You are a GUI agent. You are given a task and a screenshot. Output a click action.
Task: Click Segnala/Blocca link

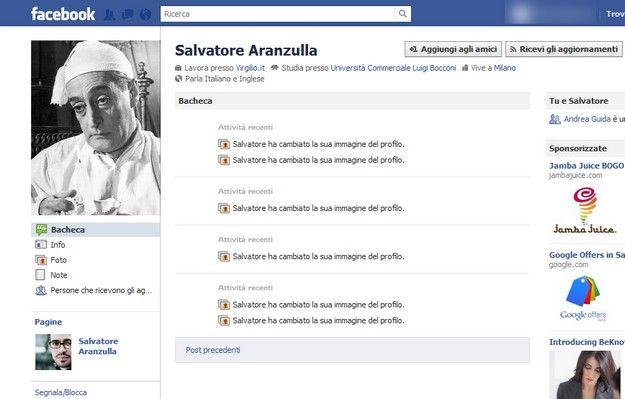pyautogui.click(x=61, y=393)
